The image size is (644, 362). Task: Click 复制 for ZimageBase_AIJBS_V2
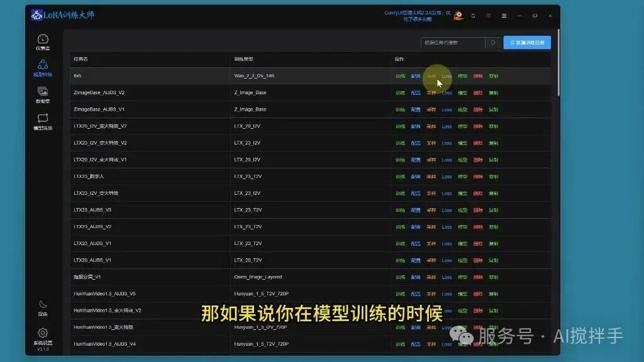[x=493, y=93]
